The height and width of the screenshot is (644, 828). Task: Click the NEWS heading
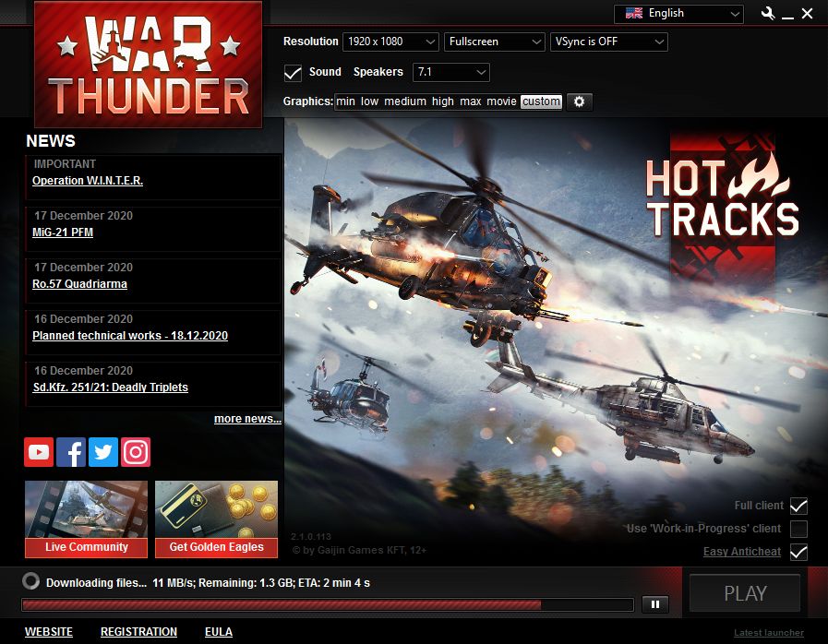(51, 141)
